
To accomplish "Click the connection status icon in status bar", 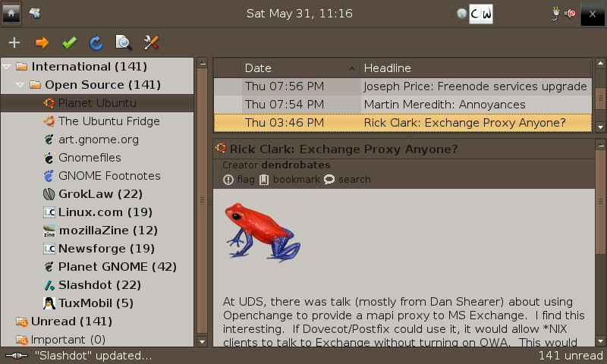I will pyautogui.click(x=17, y=356).
